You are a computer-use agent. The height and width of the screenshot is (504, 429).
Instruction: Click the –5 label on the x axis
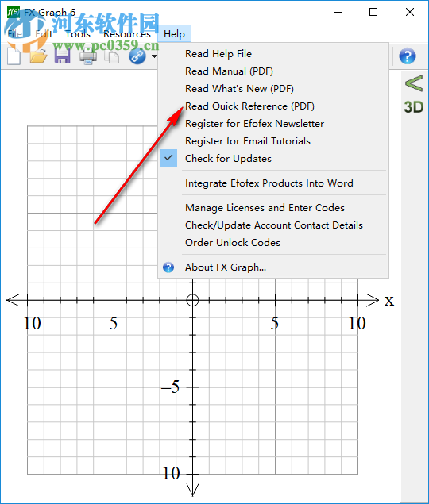click(x=109, y=323)
